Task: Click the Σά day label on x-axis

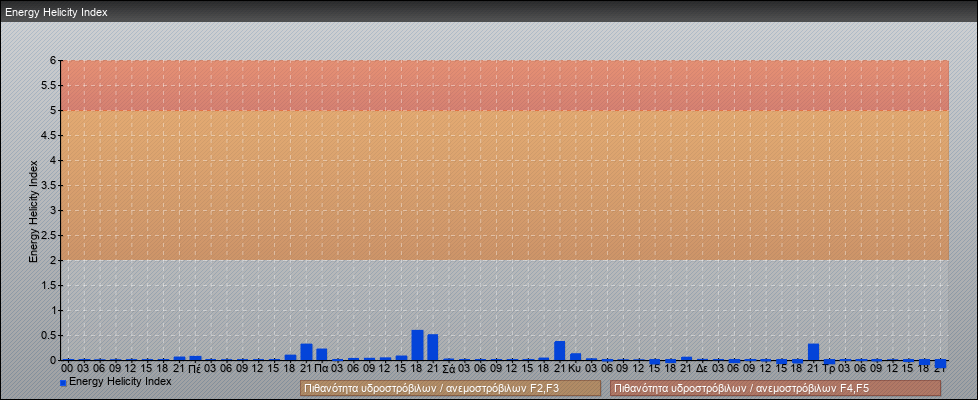Action: click(x=449, y=368)
